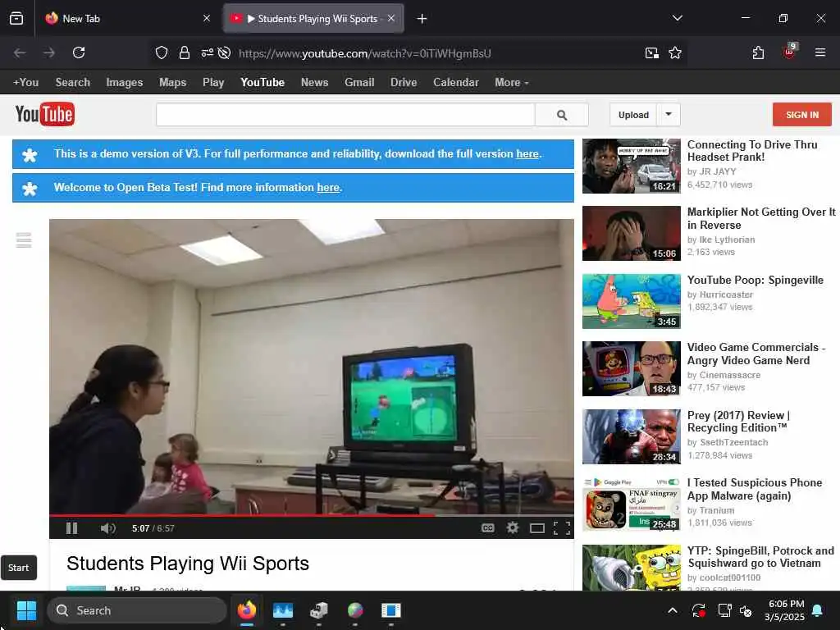Click the autoplay blocked icon in address bar
This screenshot has height=630, width=840.
click(x=225, y=52)
